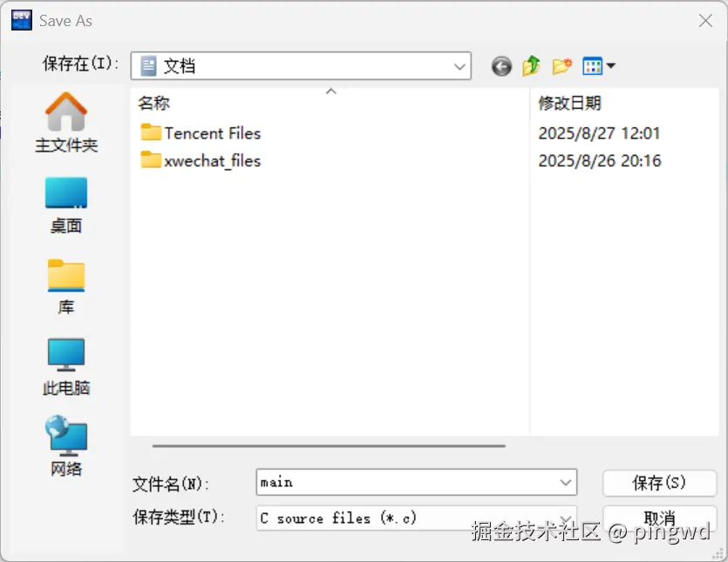Go to 主文件夹 in the sidebar

coord(66,123)
